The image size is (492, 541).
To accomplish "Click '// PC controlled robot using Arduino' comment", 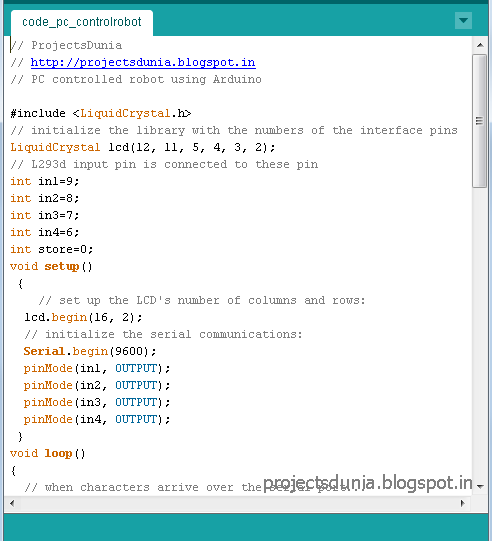I will tap(136, 79).
